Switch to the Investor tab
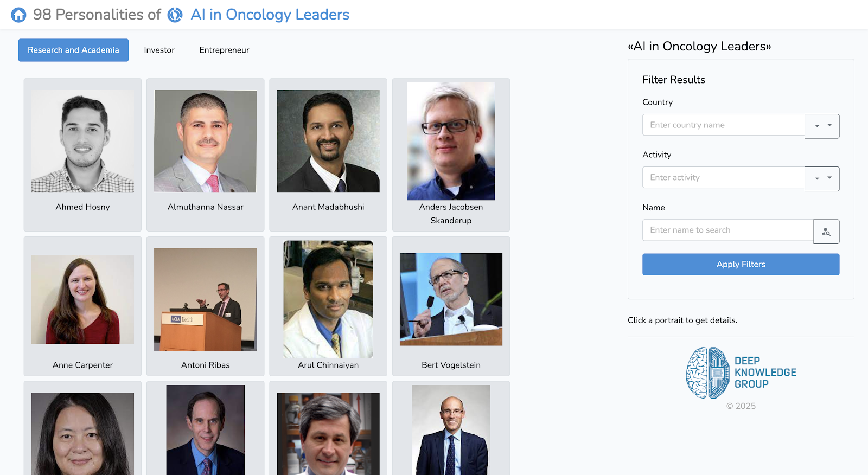The width and height of the screenshot is (868, 475). tap(159, 50)
